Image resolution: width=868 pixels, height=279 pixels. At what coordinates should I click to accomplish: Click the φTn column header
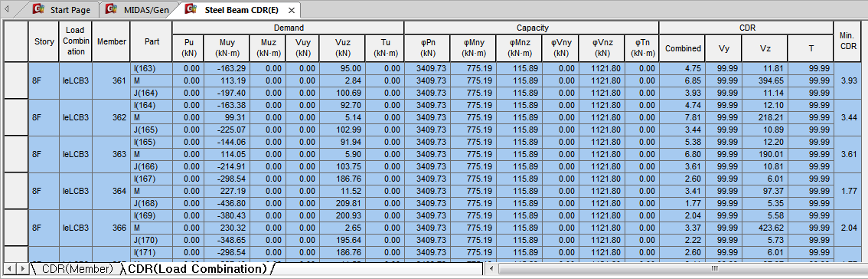point(641,48)
